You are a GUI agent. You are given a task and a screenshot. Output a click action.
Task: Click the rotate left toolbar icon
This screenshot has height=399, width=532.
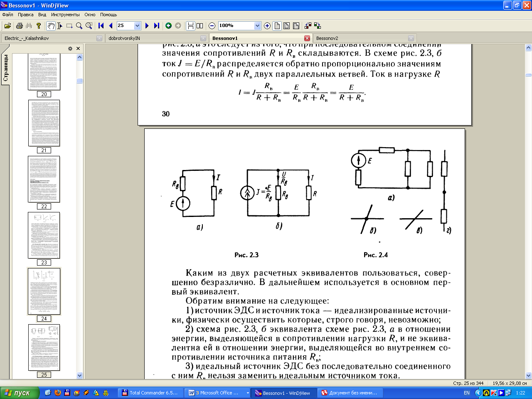(308, 26)
